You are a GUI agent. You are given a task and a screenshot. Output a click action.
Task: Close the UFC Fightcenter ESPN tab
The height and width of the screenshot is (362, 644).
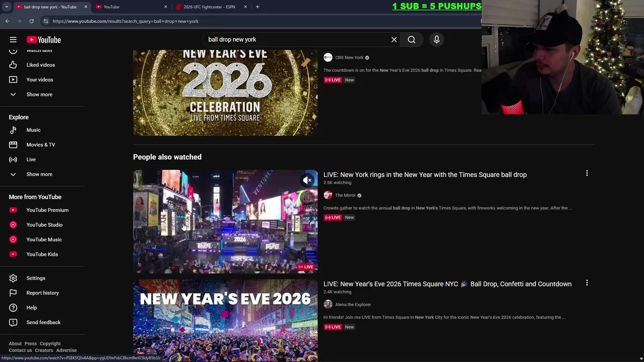click(x=246, y=7)
